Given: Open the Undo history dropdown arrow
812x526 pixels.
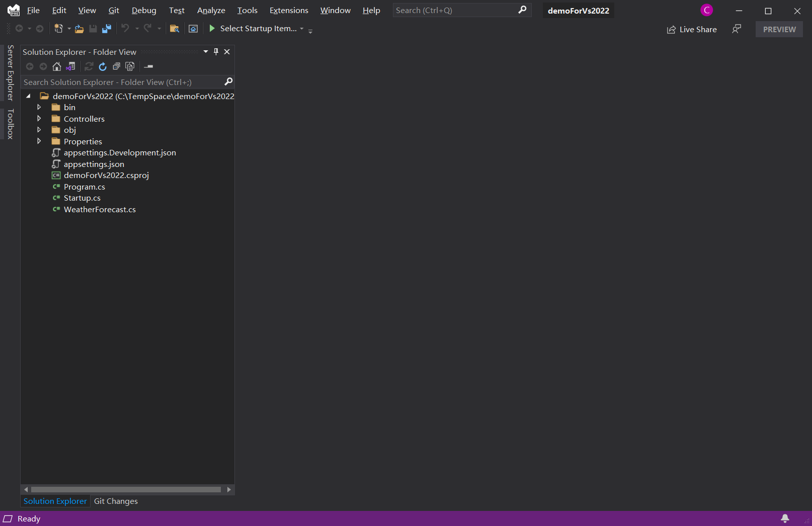Looking at the screenshot, I should coord(137,29).
